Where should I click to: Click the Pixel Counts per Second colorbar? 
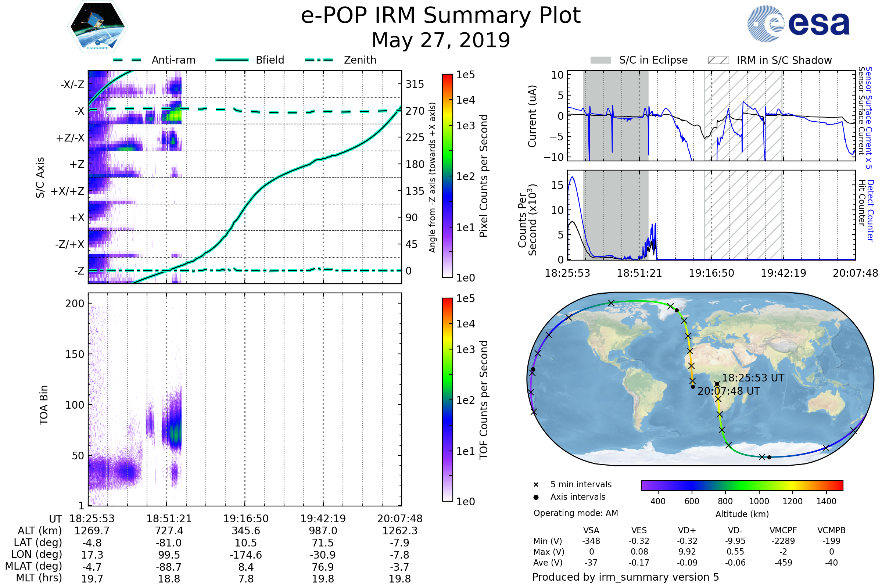(447, 176)
